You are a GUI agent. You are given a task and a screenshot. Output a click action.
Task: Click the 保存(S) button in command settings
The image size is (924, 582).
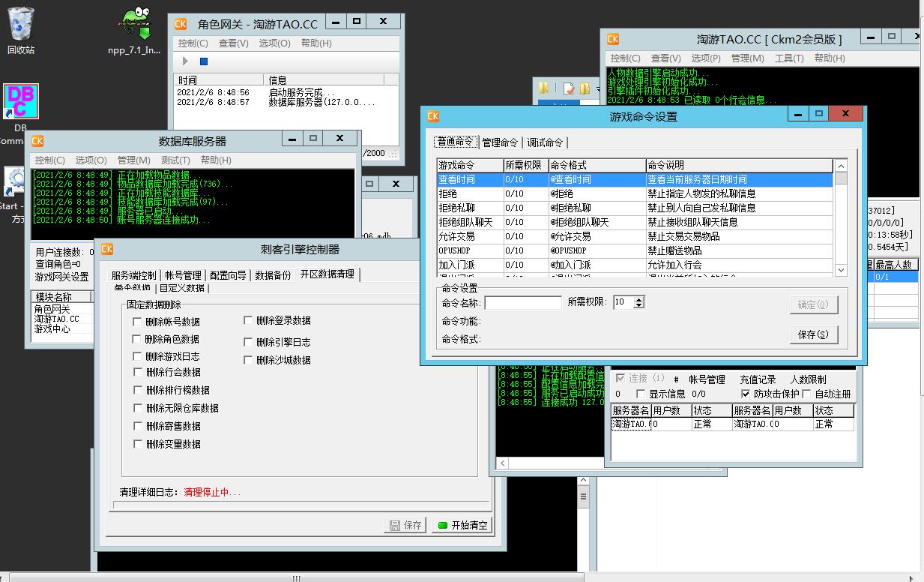point(813,334)
